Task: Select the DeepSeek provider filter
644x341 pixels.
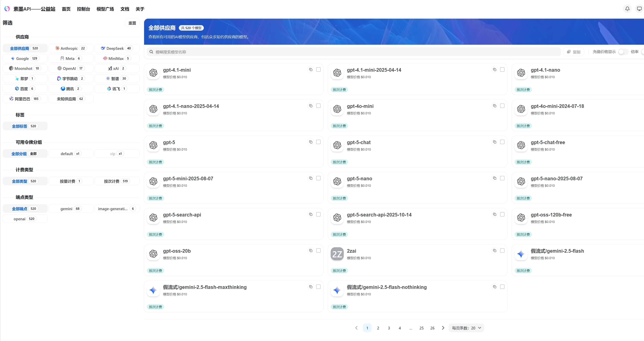Action: click(117, 48)
